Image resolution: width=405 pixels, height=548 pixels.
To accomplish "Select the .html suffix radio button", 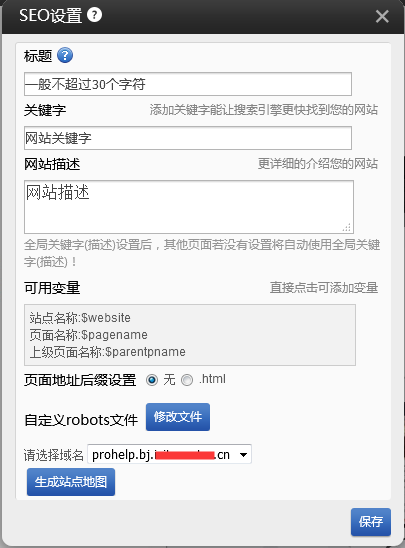I will (187, 380).
